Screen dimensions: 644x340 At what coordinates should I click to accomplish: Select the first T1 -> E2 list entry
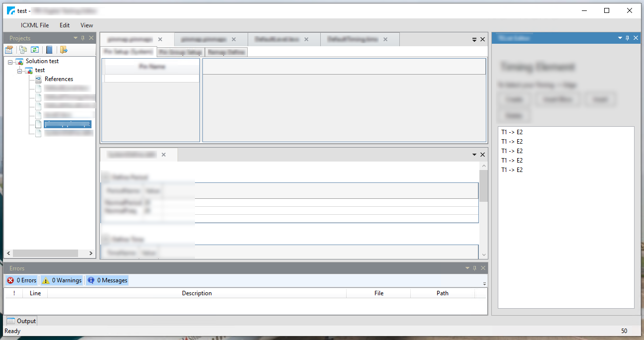tap(512, 132)
